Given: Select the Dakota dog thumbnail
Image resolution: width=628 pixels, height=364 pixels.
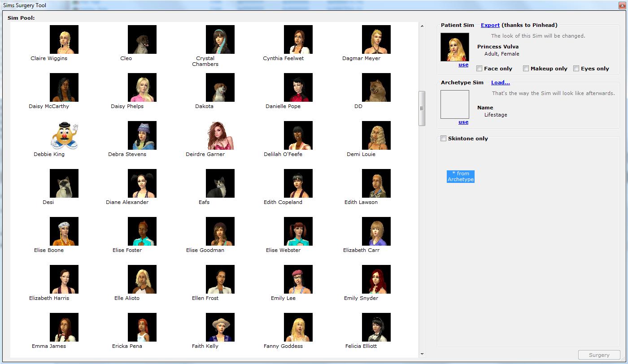Looking at the screenshot, I should pyautogui.click(x=220, y=87).
